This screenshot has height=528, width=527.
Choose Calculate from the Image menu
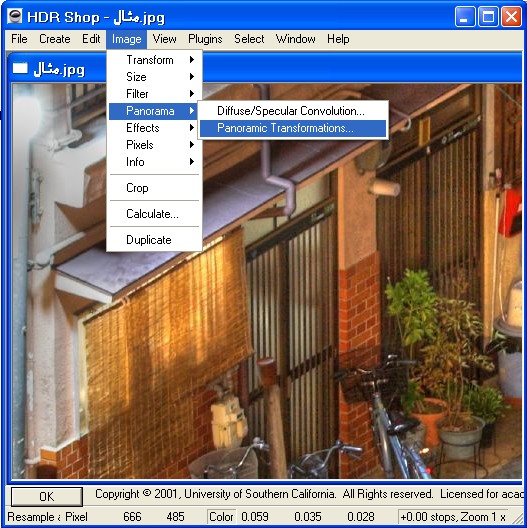click(x=155, y=214)
